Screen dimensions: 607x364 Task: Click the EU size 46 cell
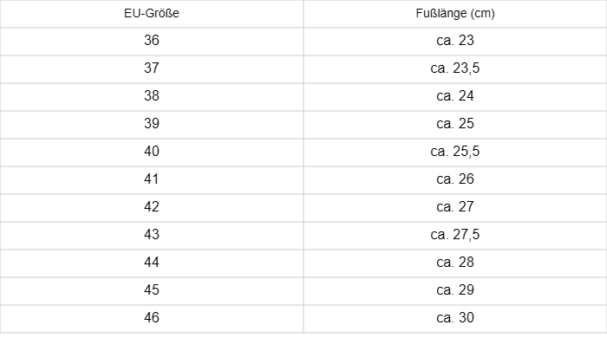(152, 318)
